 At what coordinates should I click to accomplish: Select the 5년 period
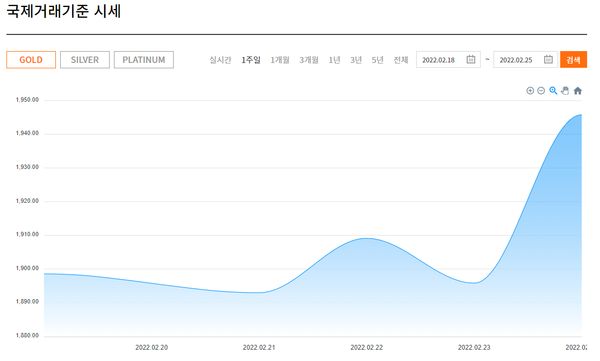377,60
